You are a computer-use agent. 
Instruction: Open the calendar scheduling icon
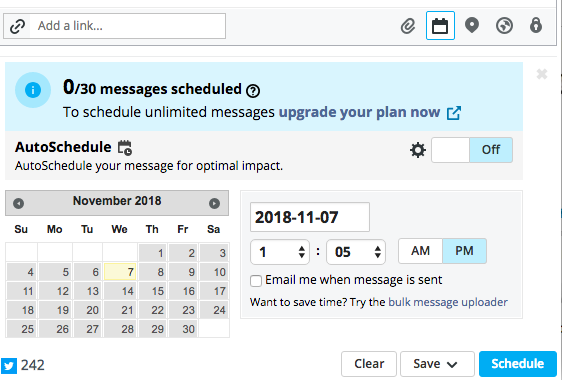click(440, 26)
